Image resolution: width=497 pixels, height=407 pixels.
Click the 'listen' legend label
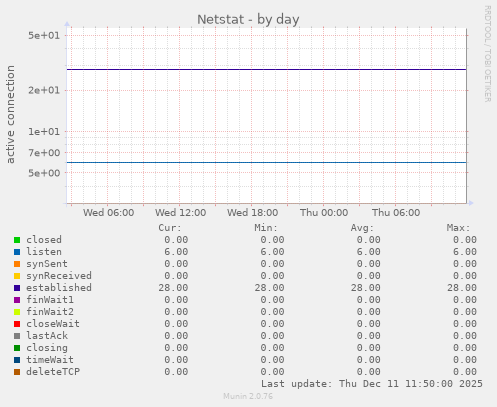(44, 252)
